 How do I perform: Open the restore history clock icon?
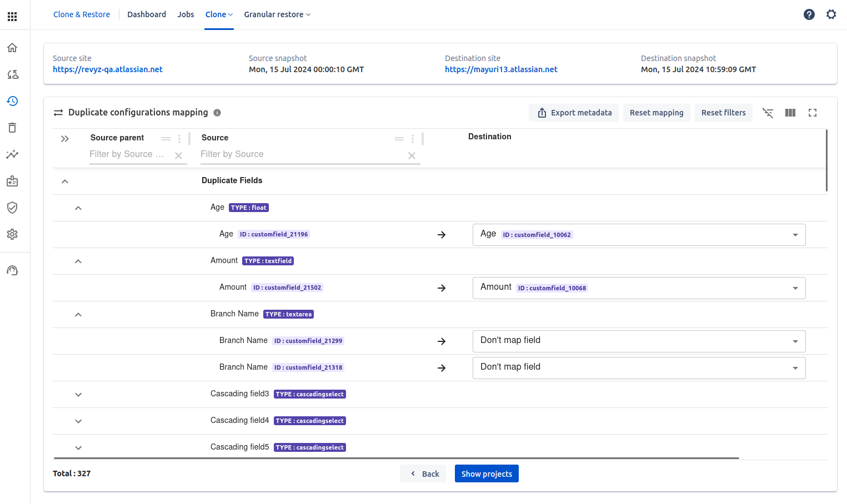(x=12, y=101)
